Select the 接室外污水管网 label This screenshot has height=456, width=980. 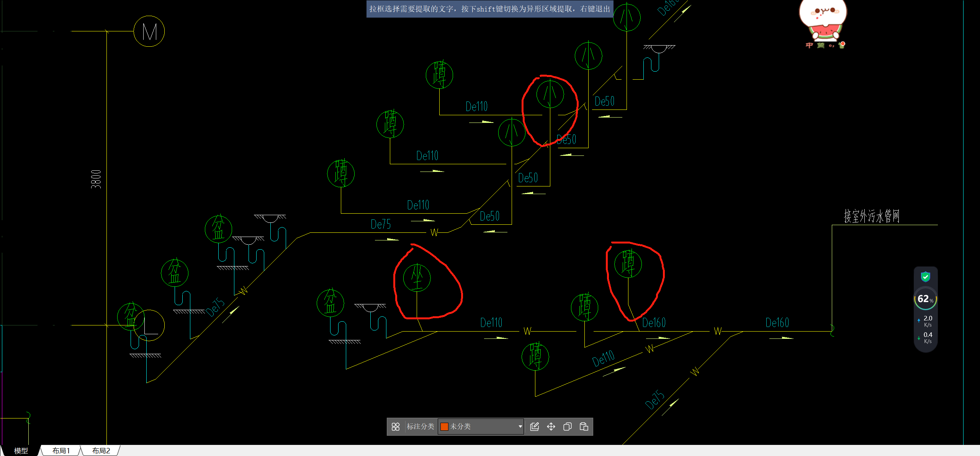click(x=872, y=216)
